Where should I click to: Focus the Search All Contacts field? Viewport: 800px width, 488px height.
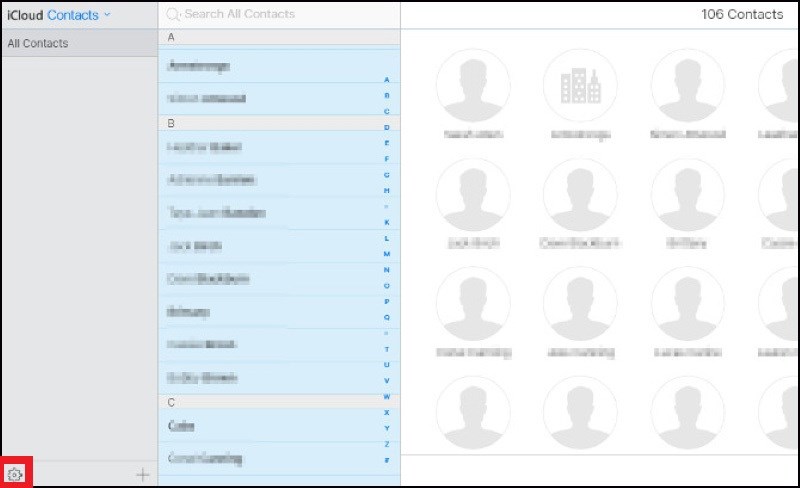point(279,14)
